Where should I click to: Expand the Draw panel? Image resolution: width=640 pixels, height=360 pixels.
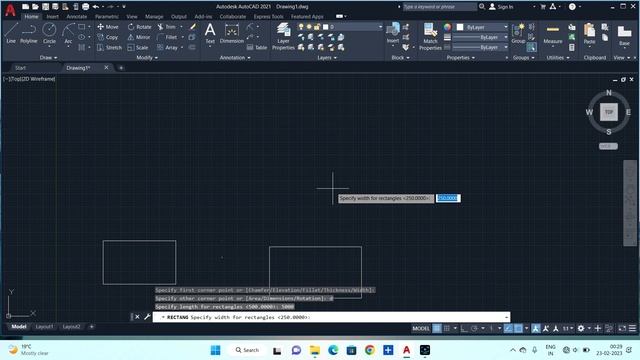(x=49, y=58)
